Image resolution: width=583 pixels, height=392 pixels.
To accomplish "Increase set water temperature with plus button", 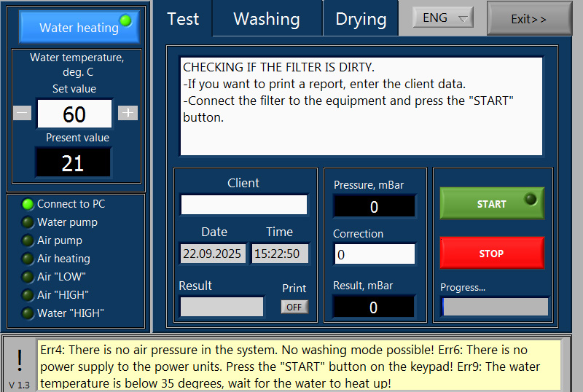I will 128,113.
